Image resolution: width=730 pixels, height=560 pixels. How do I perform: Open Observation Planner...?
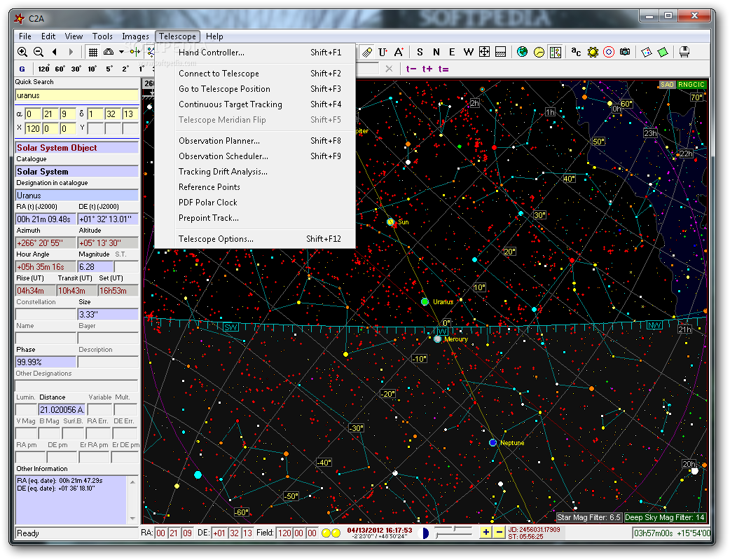tap(255, 141)
